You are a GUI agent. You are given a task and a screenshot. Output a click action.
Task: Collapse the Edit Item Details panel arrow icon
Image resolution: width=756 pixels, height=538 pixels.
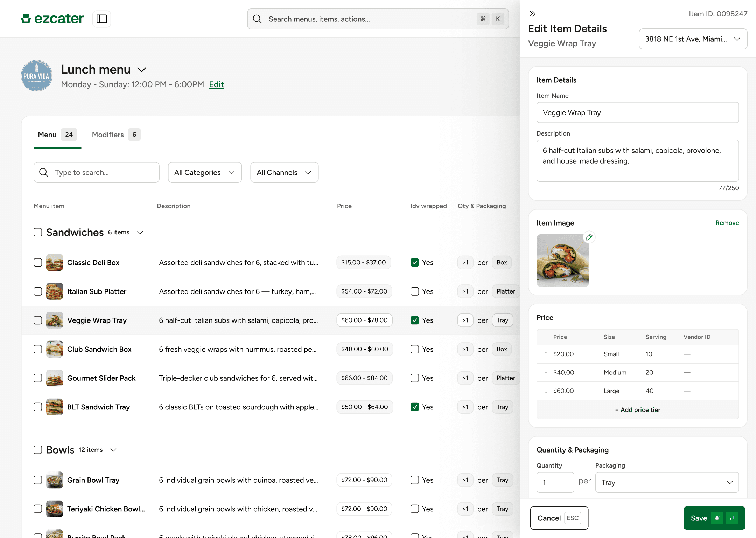click(533, 13)
